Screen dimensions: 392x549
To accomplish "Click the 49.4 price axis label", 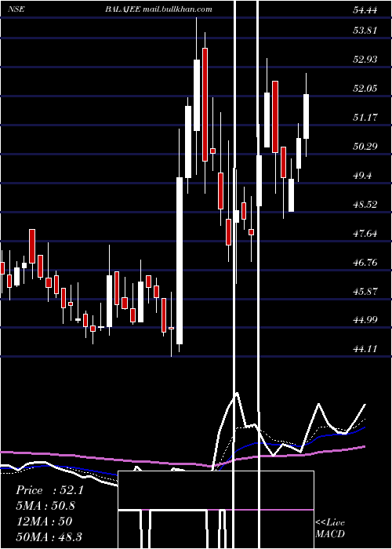I will [x=362, y=176].
